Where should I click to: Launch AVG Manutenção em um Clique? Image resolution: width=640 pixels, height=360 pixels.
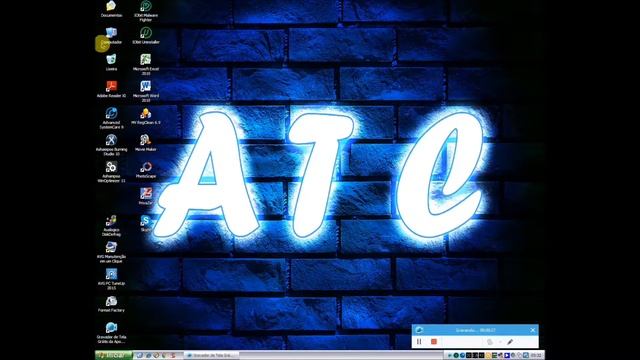111,252
